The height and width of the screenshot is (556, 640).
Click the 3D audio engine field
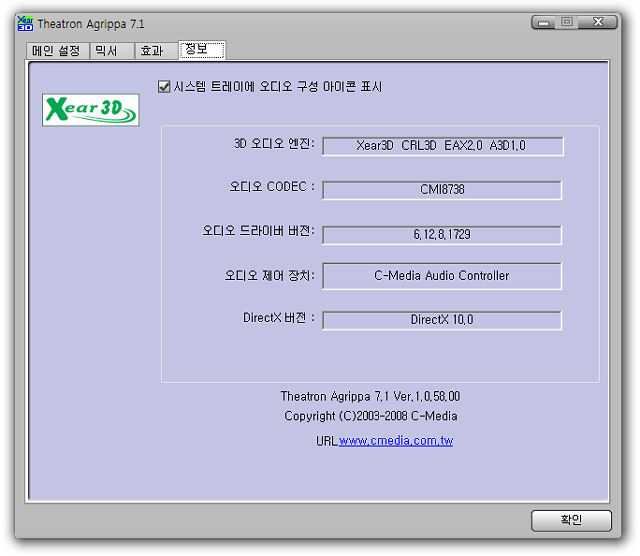(x=442, y=146)
